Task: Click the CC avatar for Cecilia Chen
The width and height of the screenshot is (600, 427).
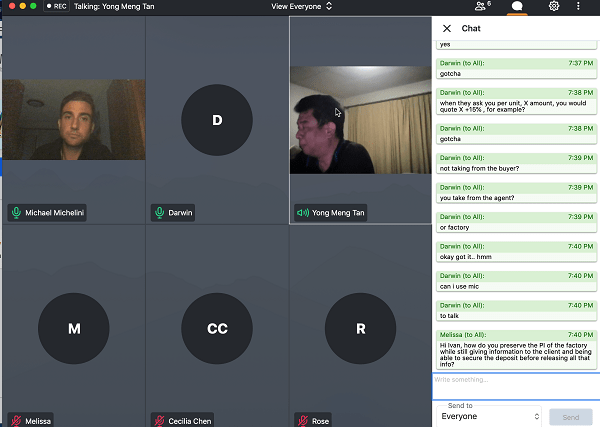Action: pyautogui.click(x=217, y=328)
